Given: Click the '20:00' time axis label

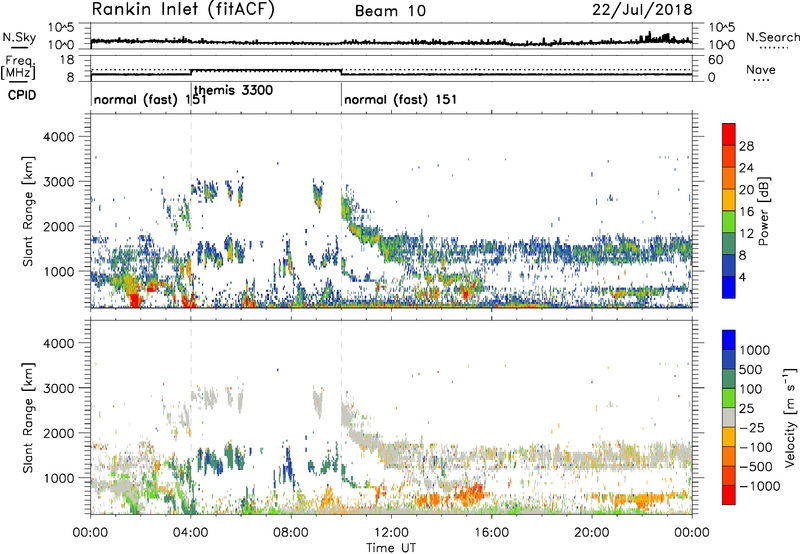Looking at the screenshot, I should 592,533.
